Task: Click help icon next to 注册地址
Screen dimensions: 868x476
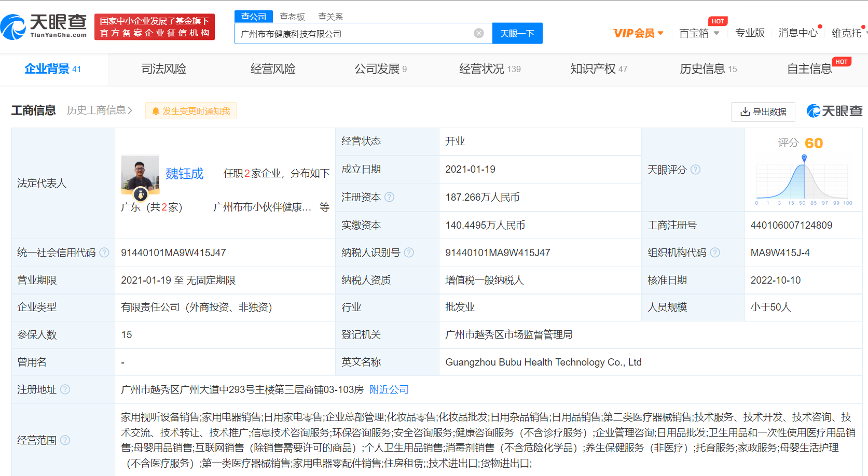Action: [65, 389]
